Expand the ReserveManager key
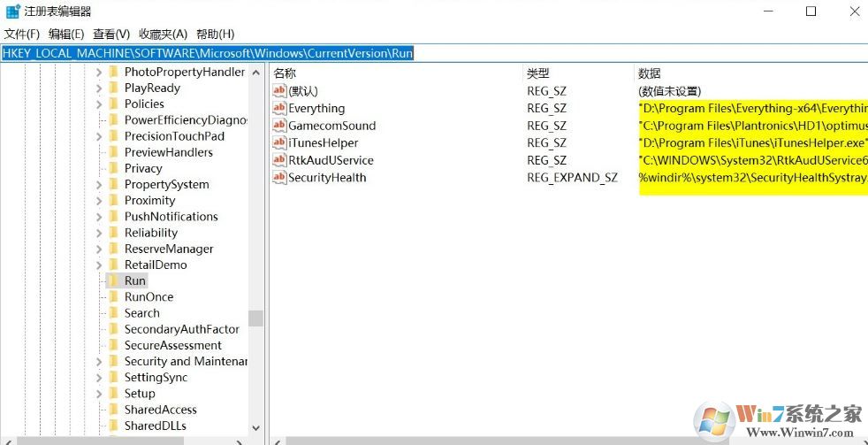868x445 pixels. coord(98,249)
